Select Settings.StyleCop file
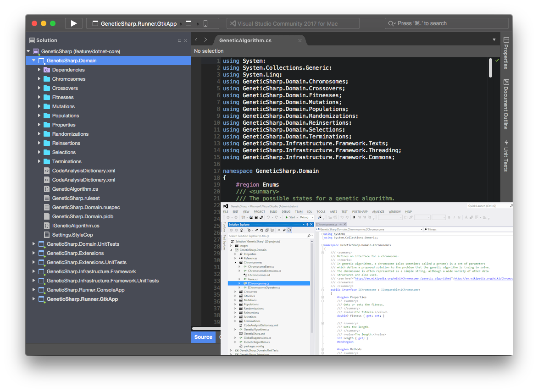 coord(72,235)
